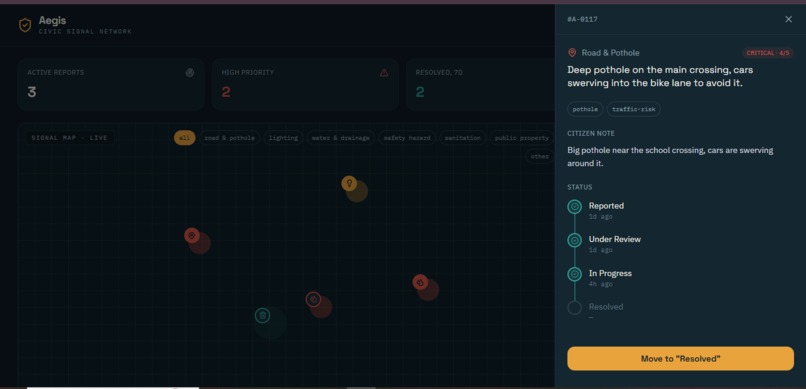Filter map by road & pothole

[x=229, y=138]
